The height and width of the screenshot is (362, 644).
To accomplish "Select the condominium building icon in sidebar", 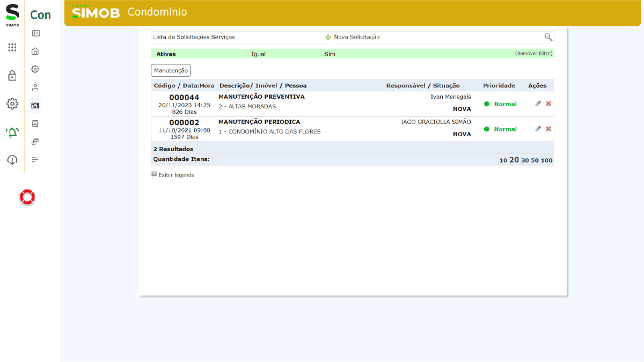I will (35, 105).
